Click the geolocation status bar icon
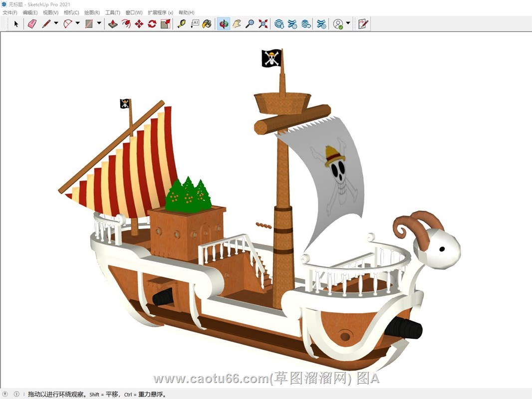The image size is (532, 399). 5,394
